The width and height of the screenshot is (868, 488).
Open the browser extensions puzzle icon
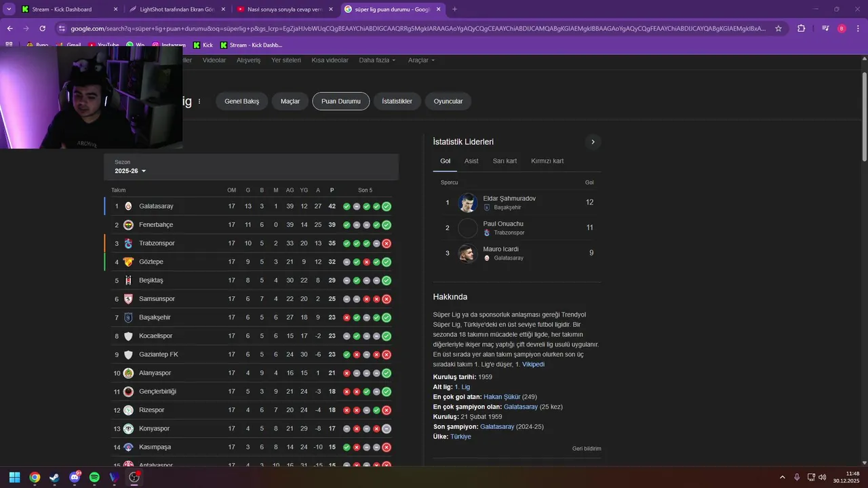pos(802,28)
